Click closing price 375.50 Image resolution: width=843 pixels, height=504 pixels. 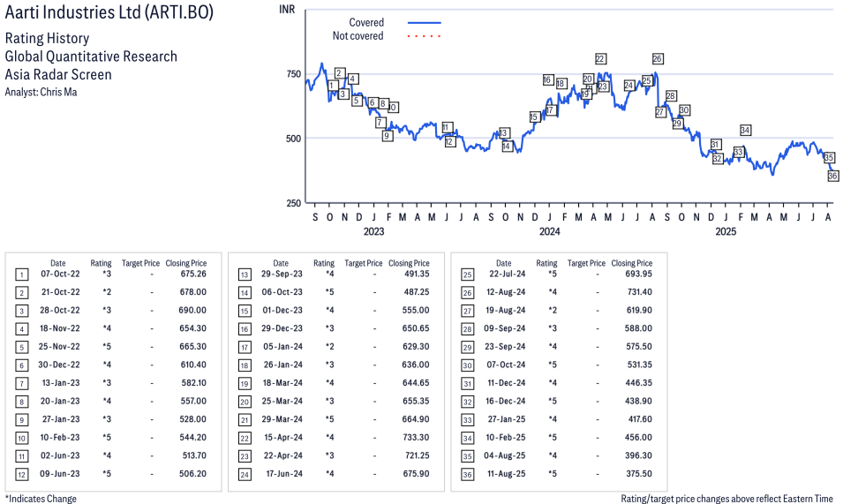(x=639, y=474)
